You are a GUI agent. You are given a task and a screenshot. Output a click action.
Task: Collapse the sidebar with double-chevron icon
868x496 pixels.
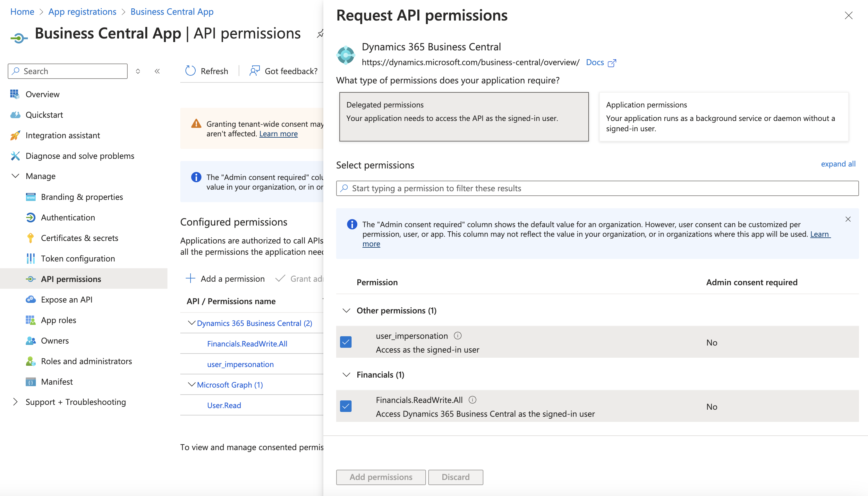click(x=157, y=71)
